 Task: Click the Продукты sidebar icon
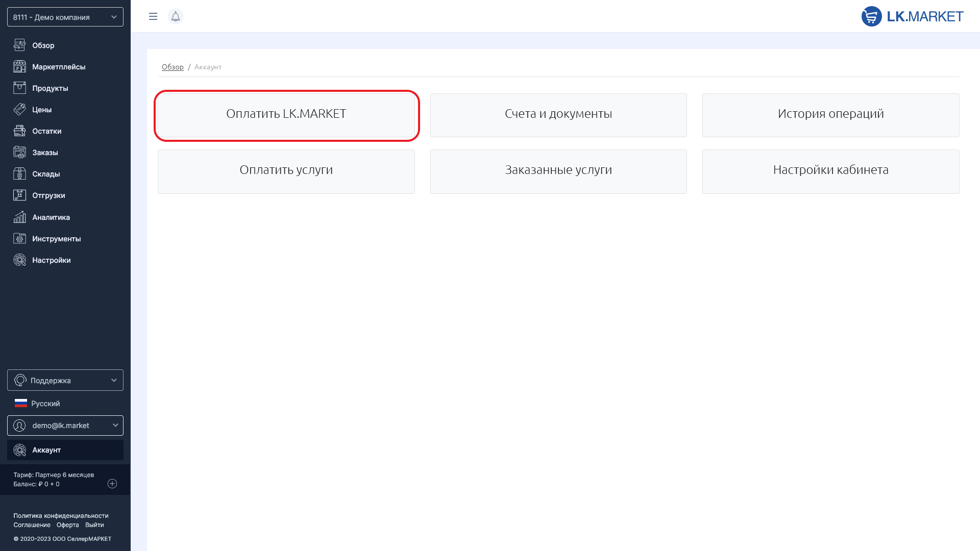tap(19, 88)
